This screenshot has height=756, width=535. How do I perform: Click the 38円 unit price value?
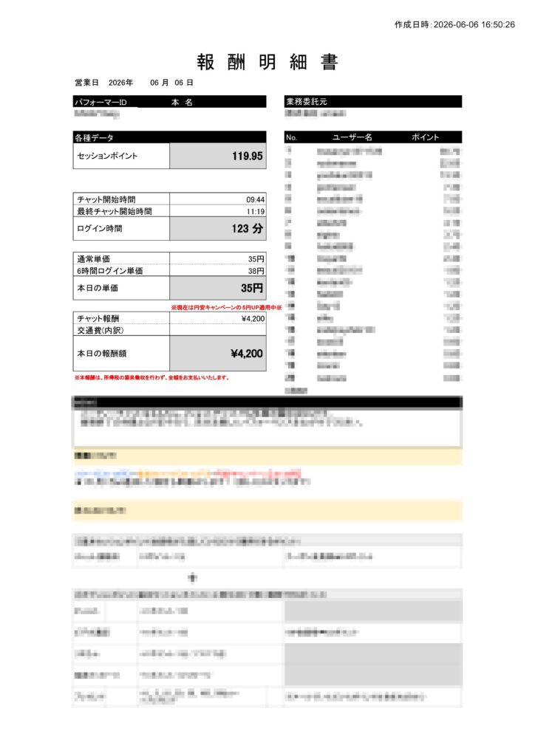pos(256,272)
